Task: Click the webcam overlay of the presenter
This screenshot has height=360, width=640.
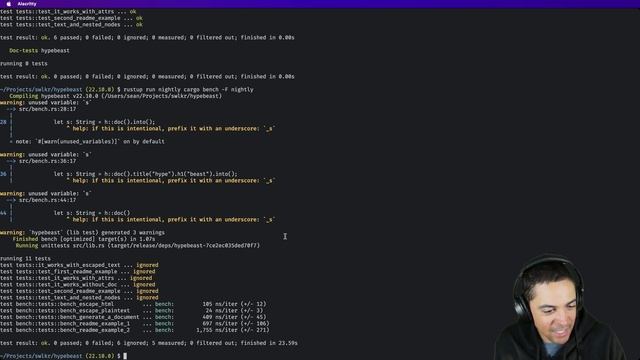Action: pos(560,307)
